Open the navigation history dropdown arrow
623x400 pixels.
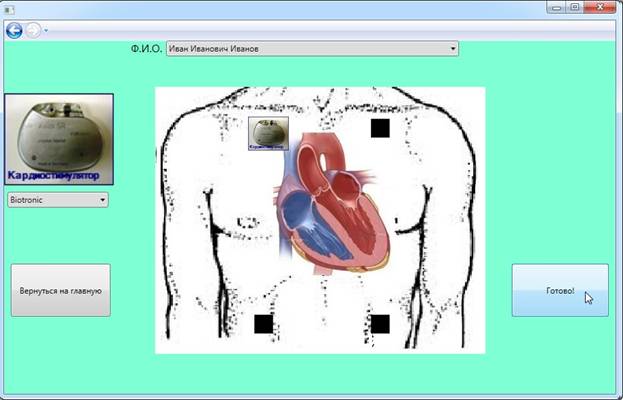pyautogui.click(x=46, y=31)
